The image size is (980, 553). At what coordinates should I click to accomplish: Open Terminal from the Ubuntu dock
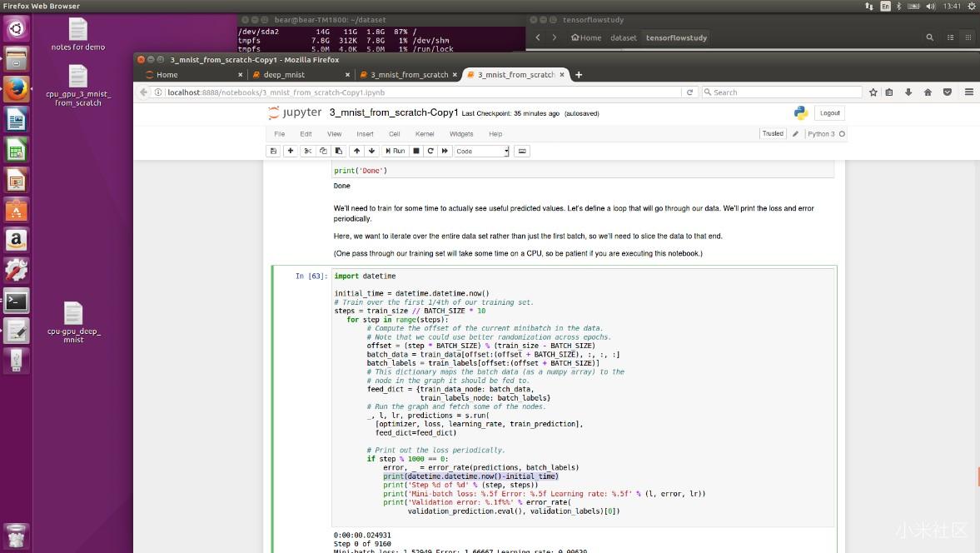point(17,301)
